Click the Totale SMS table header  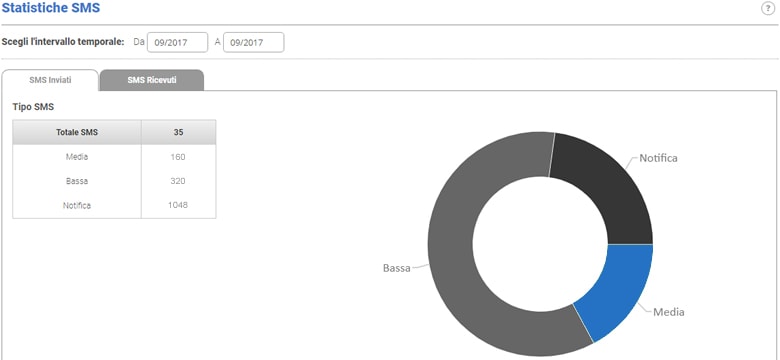77,132
